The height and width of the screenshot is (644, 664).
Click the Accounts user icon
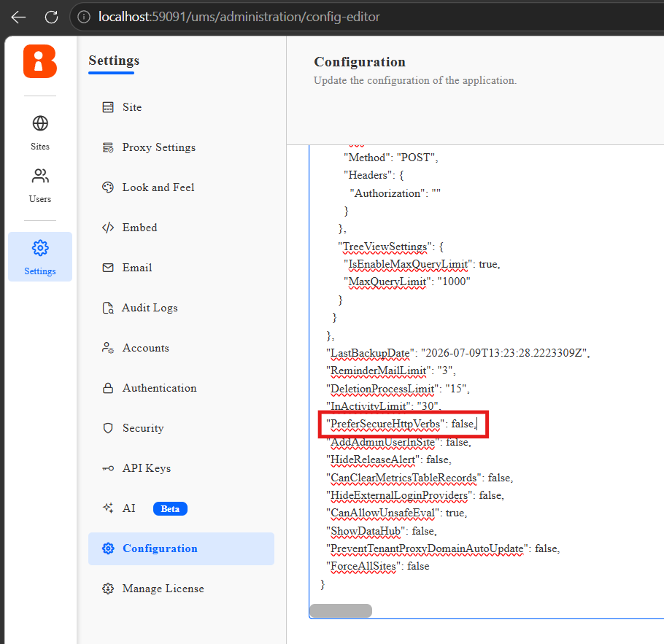coord(108,348)
